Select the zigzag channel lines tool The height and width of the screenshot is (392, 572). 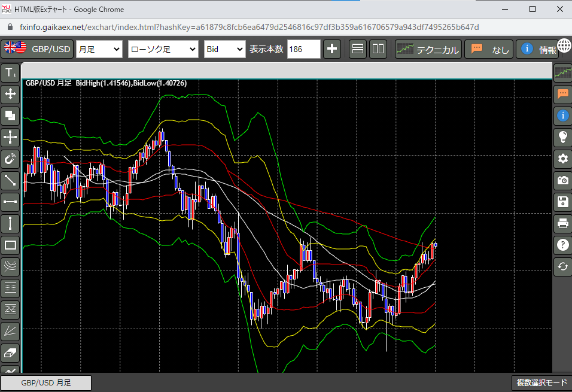tap(10, 309)
